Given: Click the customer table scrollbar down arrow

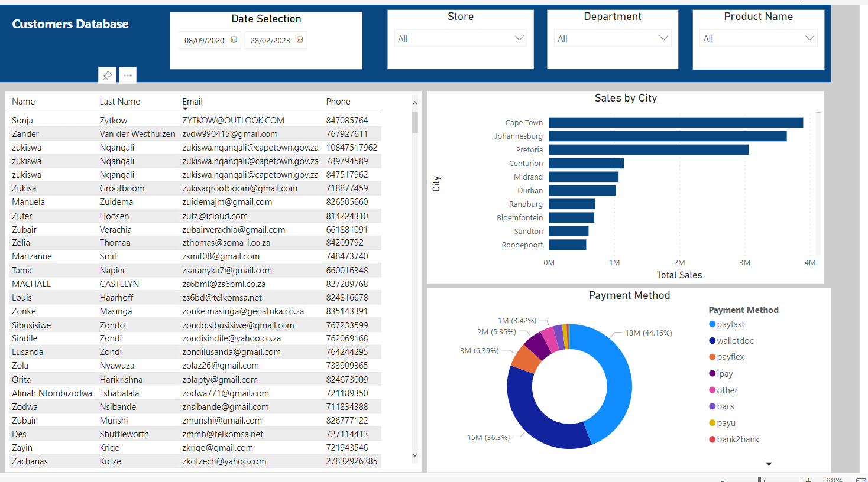Looking at the screenshot, I should click(x=414, y=455).
